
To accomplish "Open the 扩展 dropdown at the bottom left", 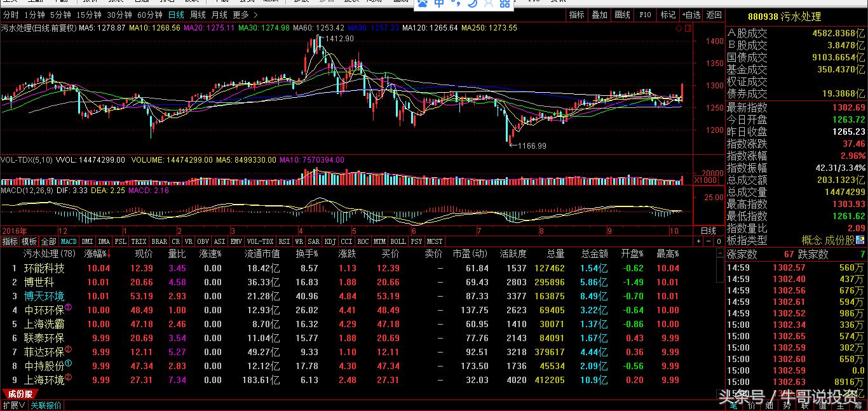I will tap(13, 405).
